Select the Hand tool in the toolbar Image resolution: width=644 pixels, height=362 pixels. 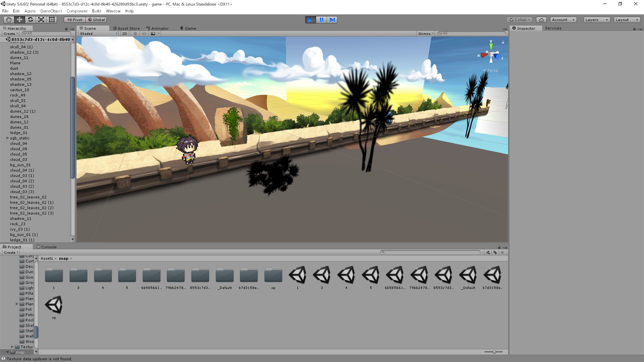[x=8, y=19]
